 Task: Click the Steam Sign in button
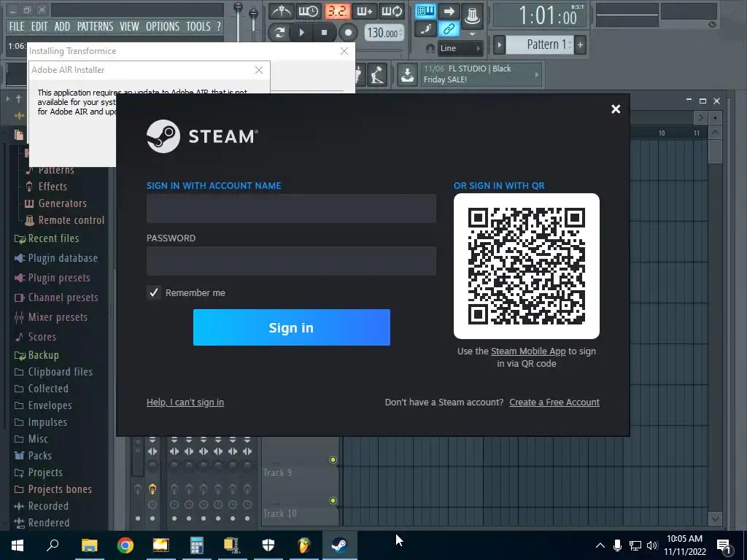pyautogui.click(x=292, y=327)
